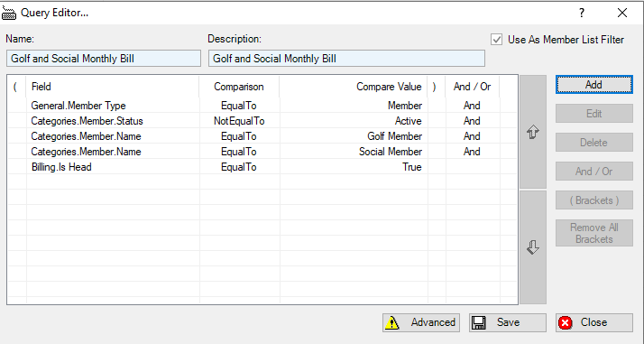This screenshot has height=344, width=644.
Task: Click the Add button
Action: [x=593, y=85]
